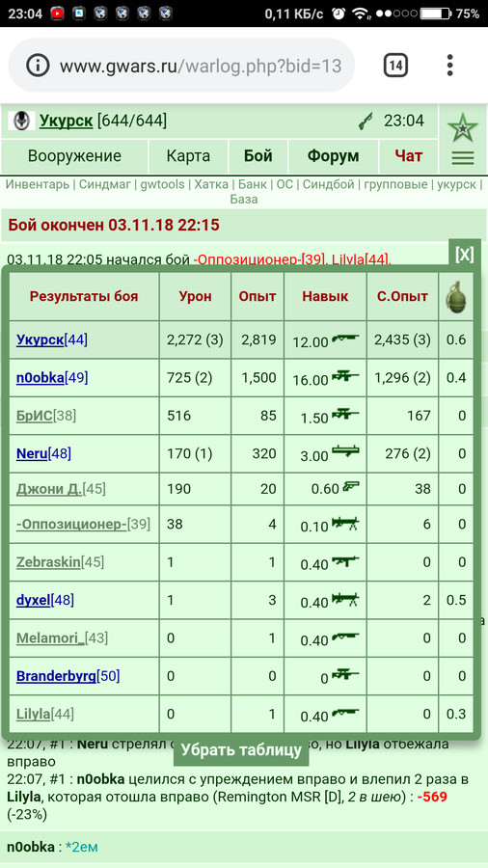The width and height of the screenshot is (488, 868).
Task: Open the Форум tab
Action: tap(333, 156)
